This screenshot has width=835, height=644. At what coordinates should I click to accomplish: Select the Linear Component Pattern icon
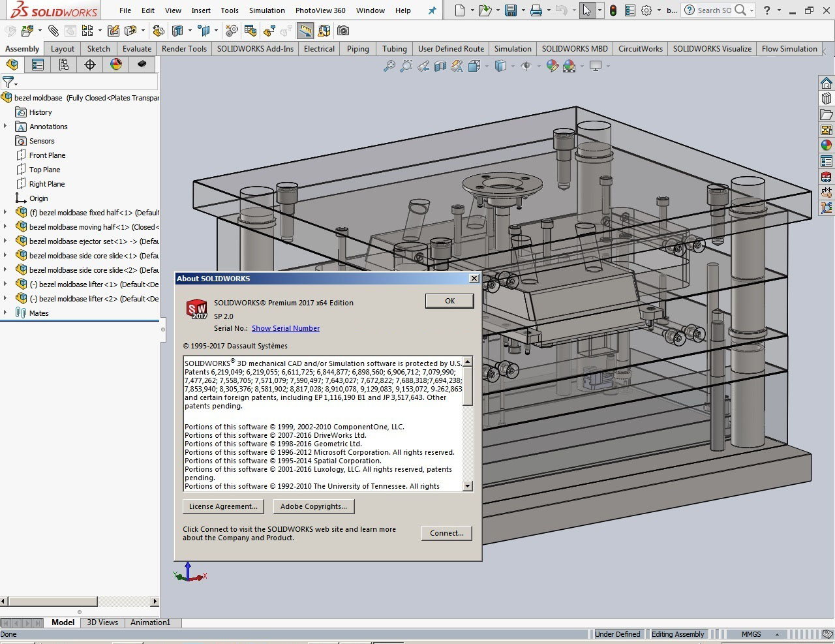[86, 31]
